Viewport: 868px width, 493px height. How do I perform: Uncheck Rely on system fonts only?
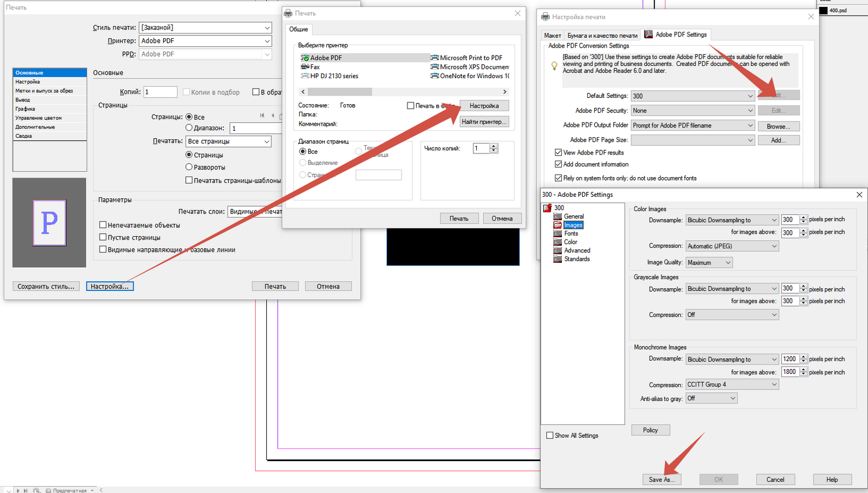click(558, 178)
